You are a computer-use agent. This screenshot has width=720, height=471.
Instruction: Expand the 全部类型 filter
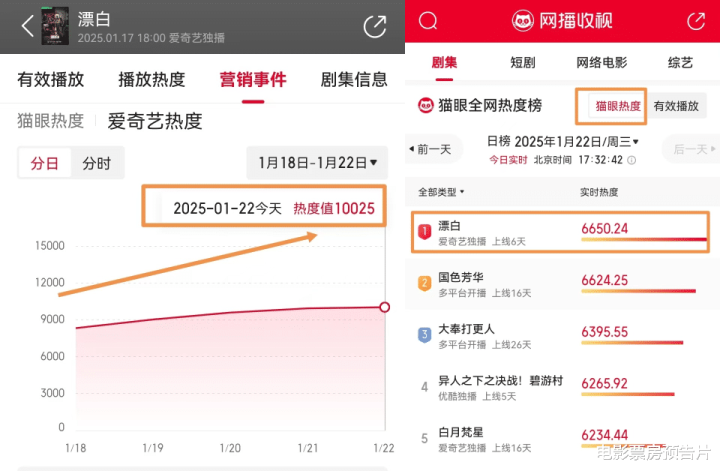click(441, 192)
